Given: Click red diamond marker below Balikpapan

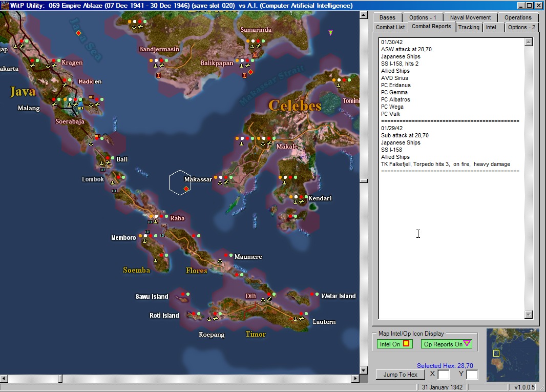Looking at the screenshot, I should click(x=250, y=72).
